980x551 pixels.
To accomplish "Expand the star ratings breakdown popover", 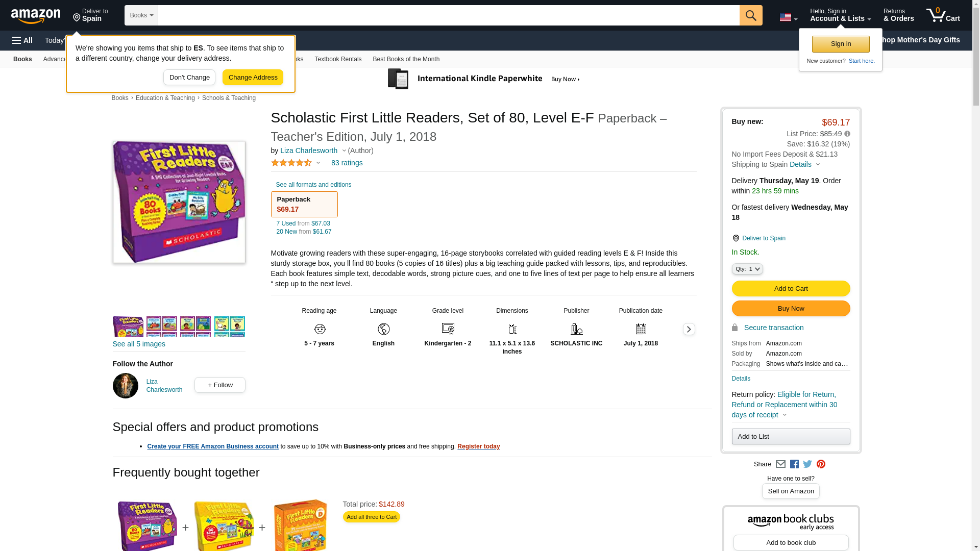I will click(296, 163).
